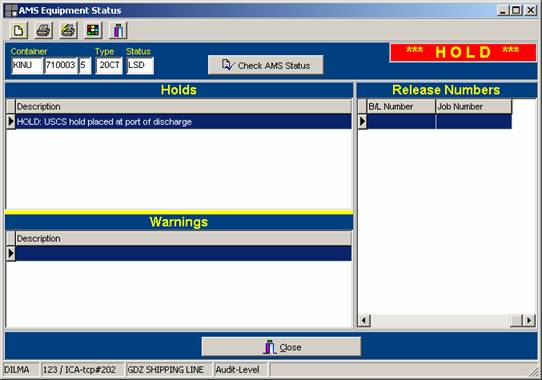542x380 pixels.
Task: Click the exit door toolbar icon
Action: click(x=118, y=30)
